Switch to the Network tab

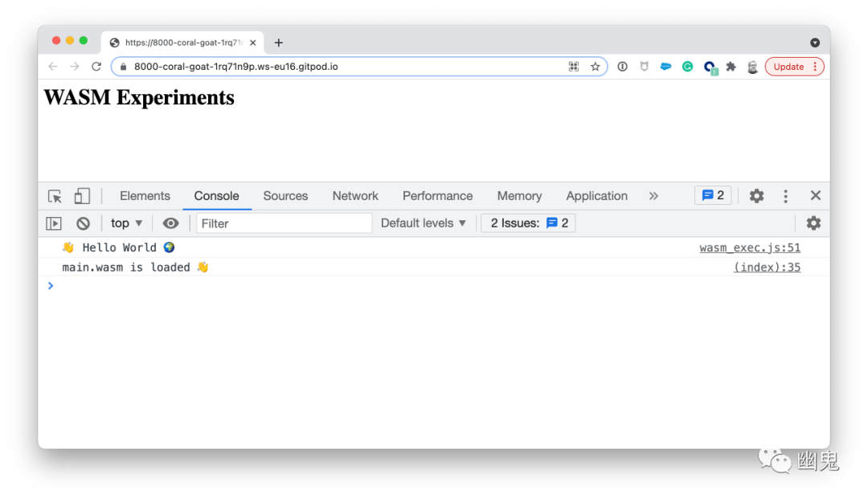pyautogui.click(x=355, y=196)
